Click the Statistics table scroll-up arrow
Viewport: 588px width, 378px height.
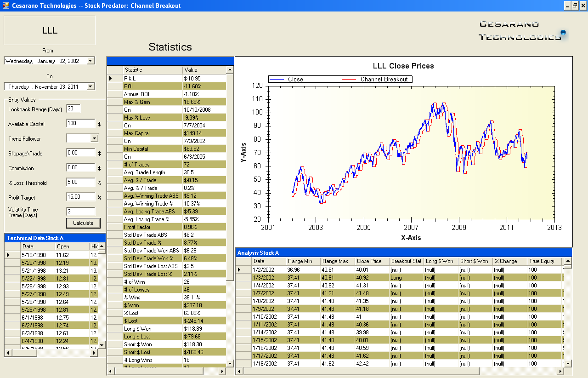point(230,70)
